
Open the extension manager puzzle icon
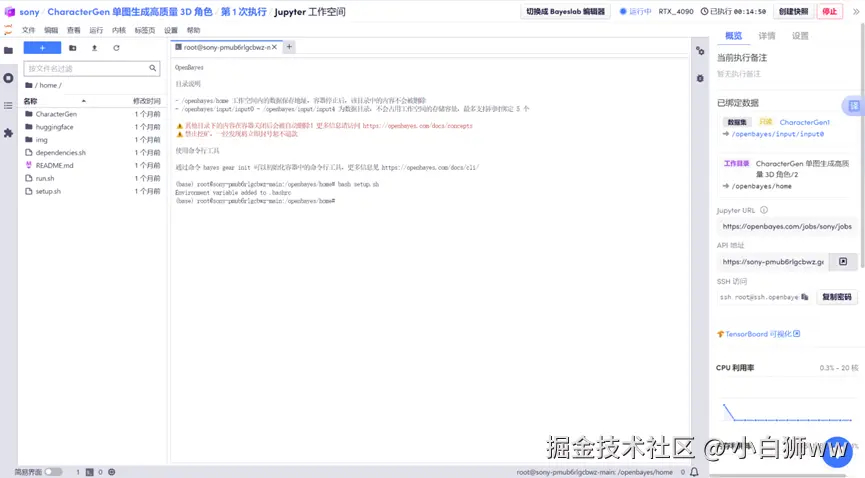[x=8, y=133]
